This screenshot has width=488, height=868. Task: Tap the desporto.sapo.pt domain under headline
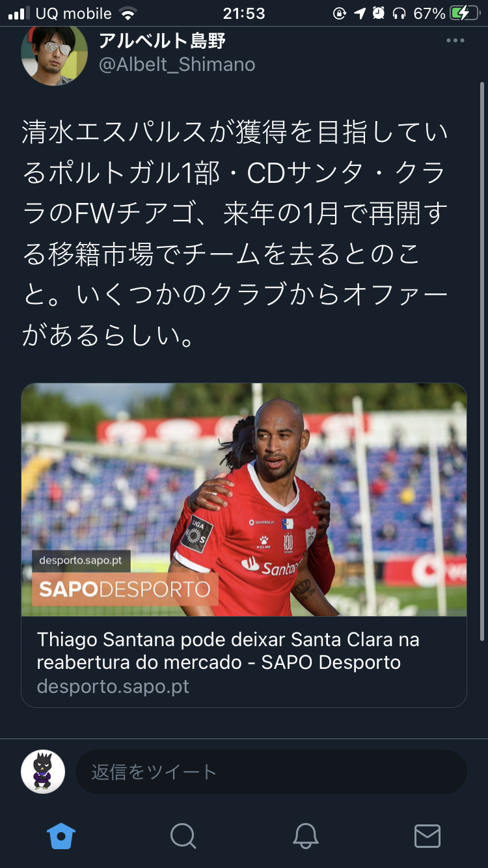(113, 686)
